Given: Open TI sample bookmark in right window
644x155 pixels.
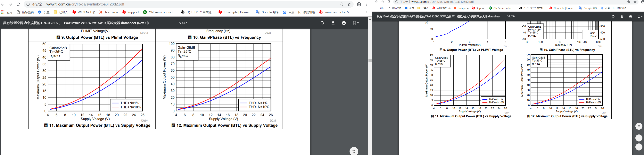Looking at the screenshot, I should [562, 8].
